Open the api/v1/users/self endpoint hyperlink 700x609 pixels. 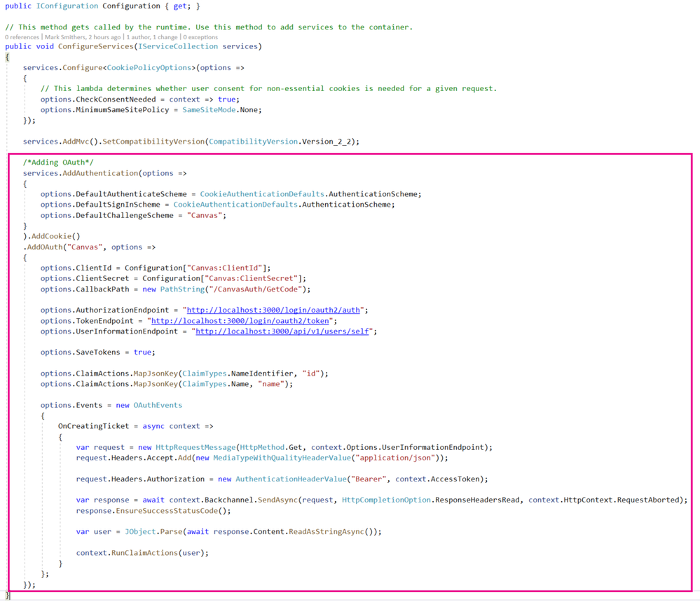pos(280,330)
